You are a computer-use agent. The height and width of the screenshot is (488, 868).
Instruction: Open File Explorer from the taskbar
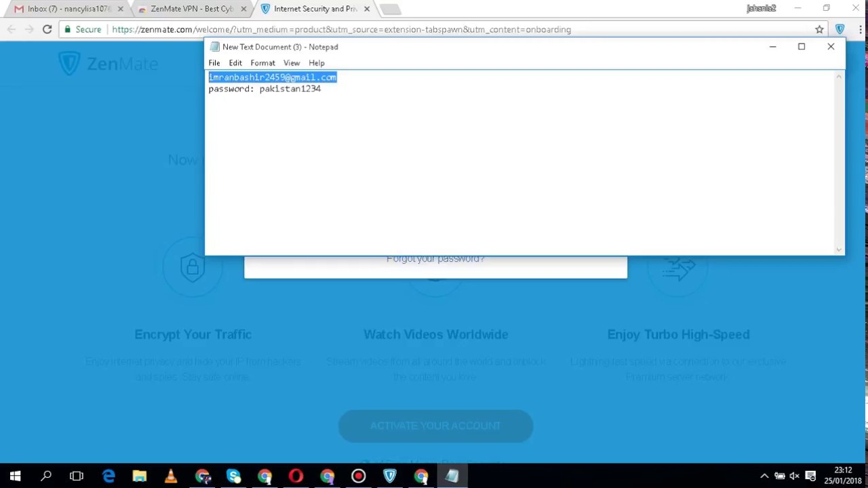click(140, 476)
